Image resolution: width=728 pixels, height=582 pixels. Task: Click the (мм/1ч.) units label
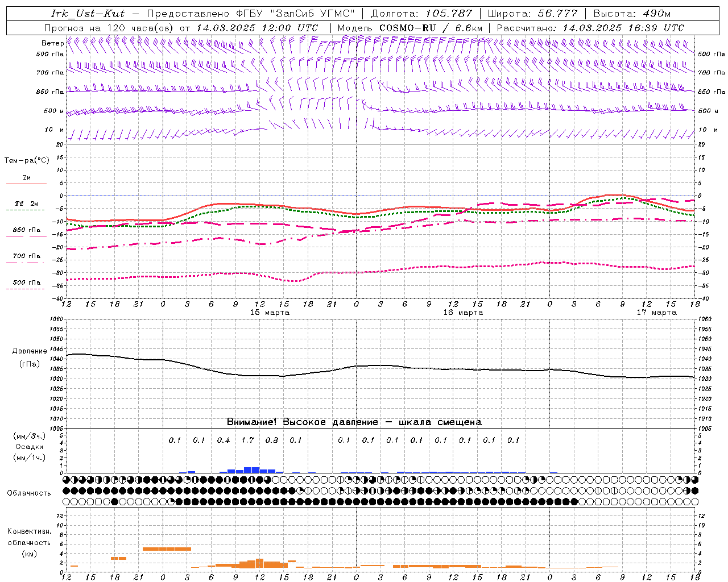click(x=30, y=458)
